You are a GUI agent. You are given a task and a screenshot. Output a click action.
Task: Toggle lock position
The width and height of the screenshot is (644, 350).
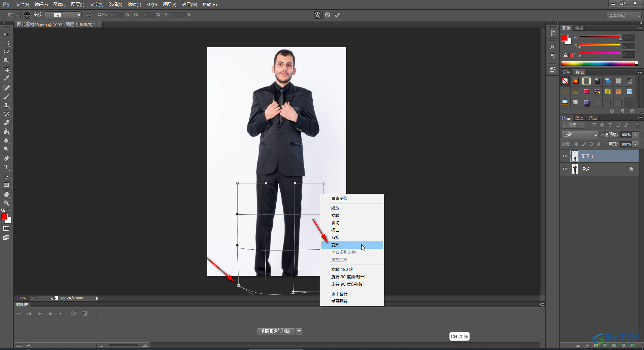click(x=591, y=144)
